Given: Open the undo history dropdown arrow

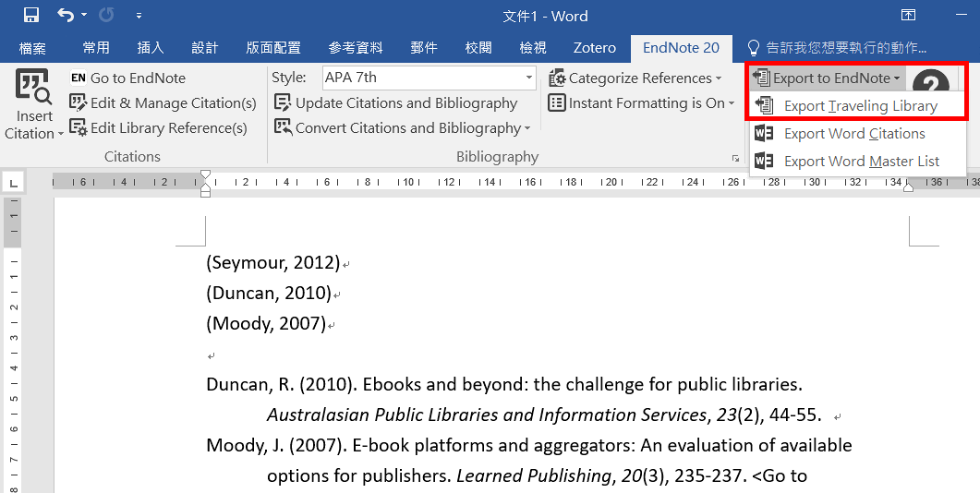Looking at the screenshot, I should (84, 15).
